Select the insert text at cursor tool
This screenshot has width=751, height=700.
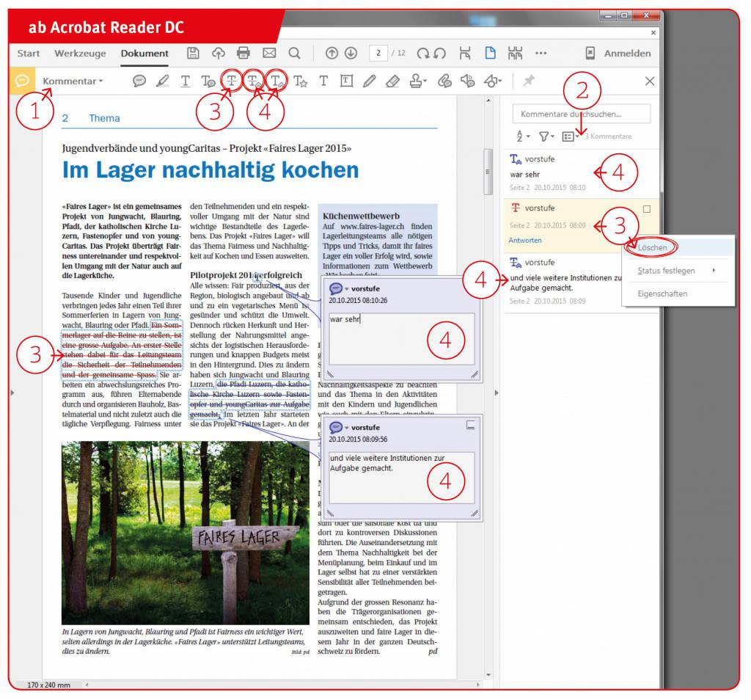click(276, 81)
